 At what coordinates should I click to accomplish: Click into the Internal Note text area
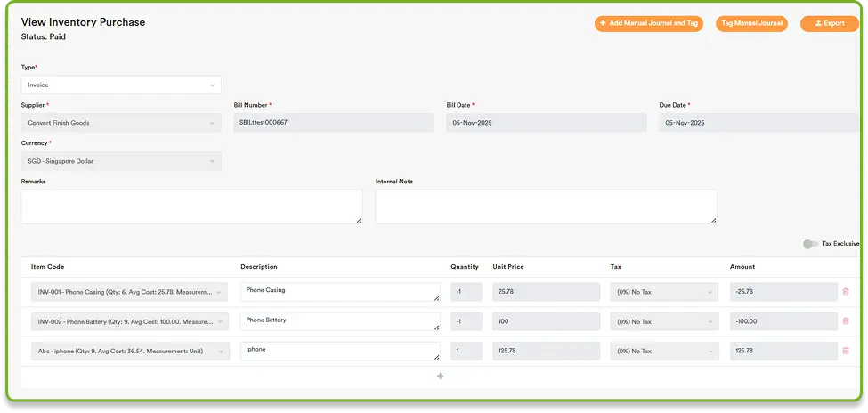(546, 206)
